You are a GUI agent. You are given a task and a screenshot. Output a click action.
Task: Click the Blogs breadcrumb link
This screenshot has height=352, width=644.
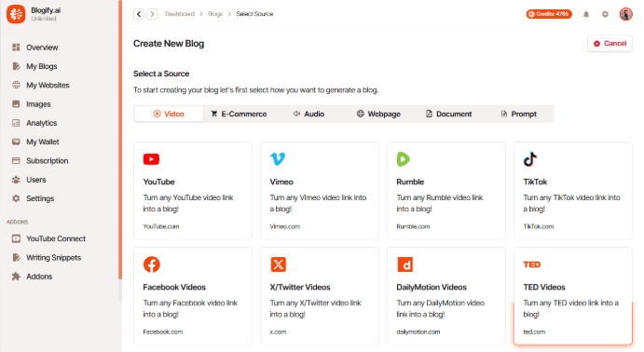pos(215,14)
